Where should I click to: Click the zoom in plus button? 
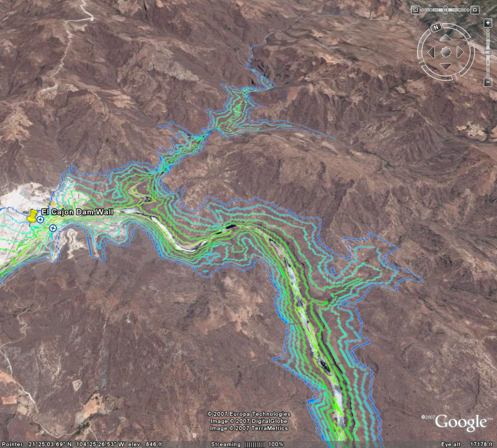(x=488, y=23)
